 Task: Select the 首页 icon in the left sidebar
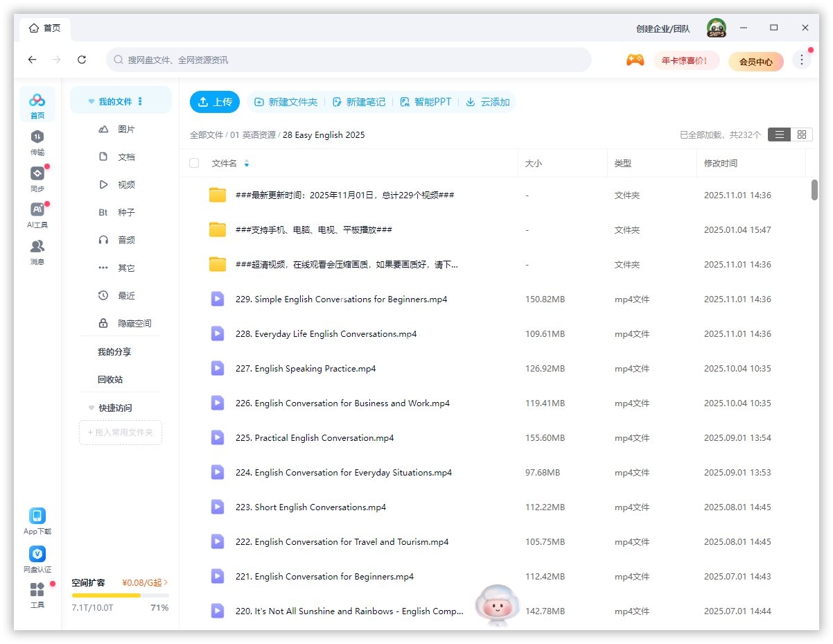[x=37, y=105]
